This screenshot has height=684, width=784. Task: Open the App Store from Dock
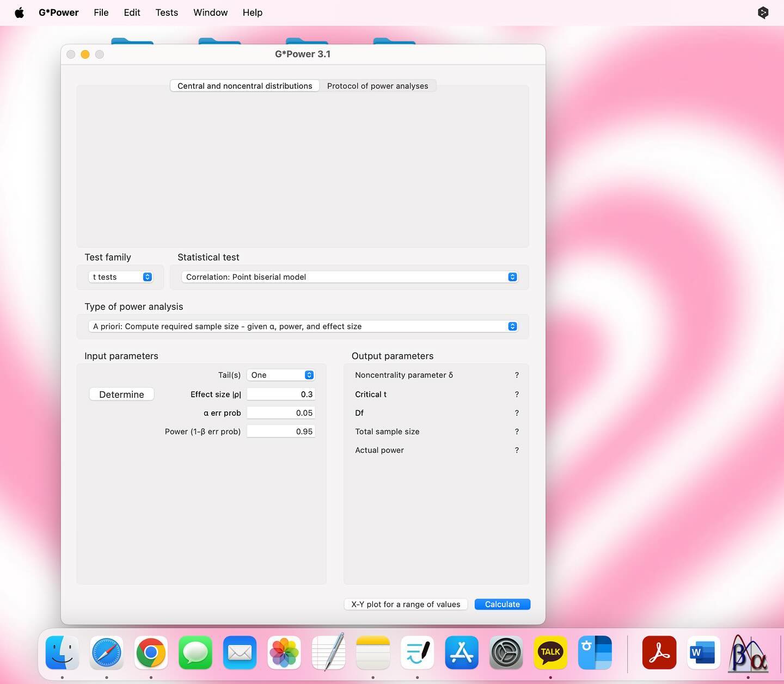(462, 652)
